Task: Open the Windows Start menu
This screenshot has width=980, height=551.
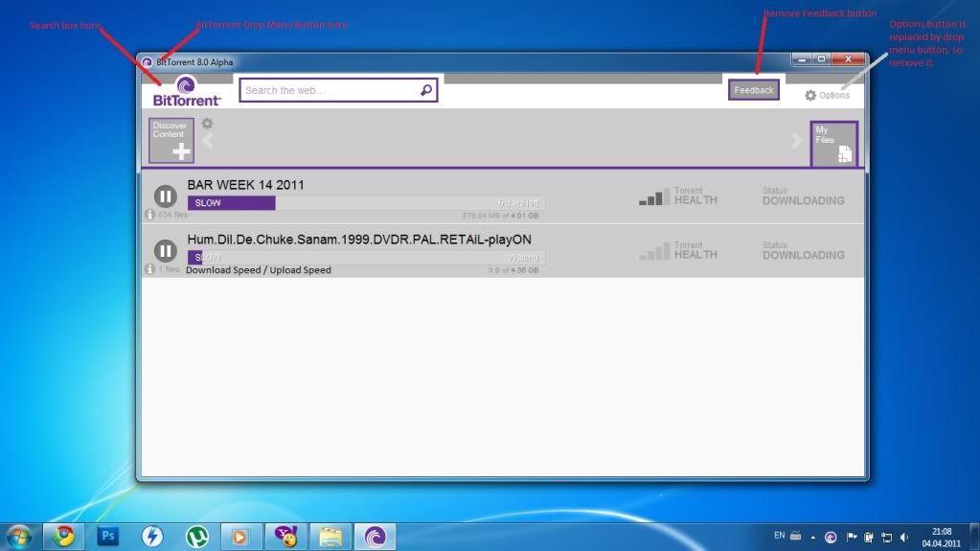Action: pyautogui.click(x=19, y=537)
